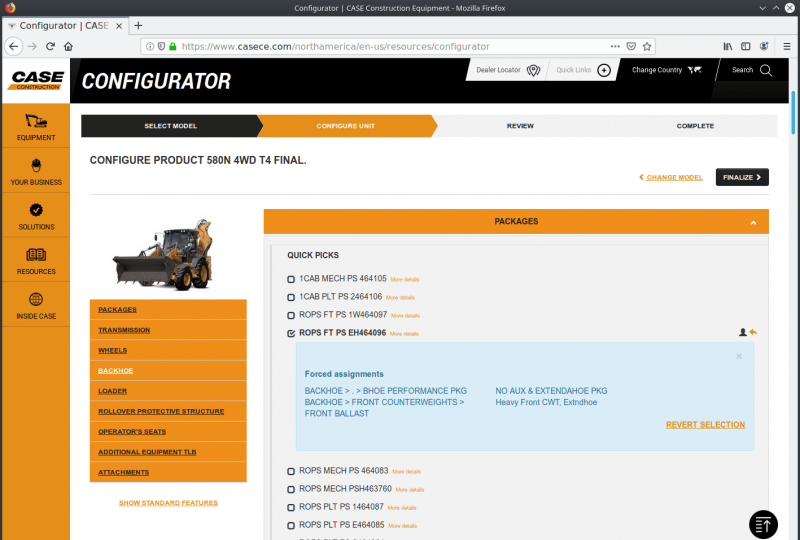Open the Solutions sidebar section
Screen dimensions: 800x540
(x=36, y=215)
